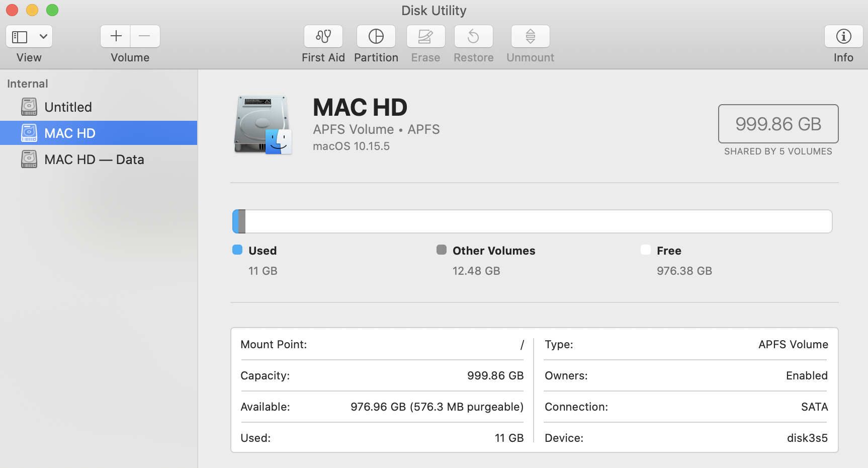Image resolution: width=868 pixels, height=468 pixels.
Task: Click the gray Other Volumes swatch
Action: (442, 250)
